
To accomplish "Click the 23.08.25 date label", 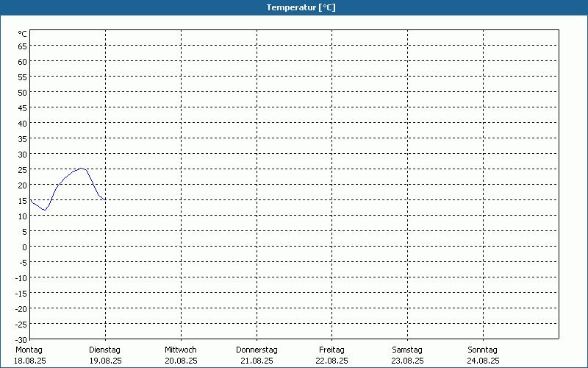I will point(408,361).
